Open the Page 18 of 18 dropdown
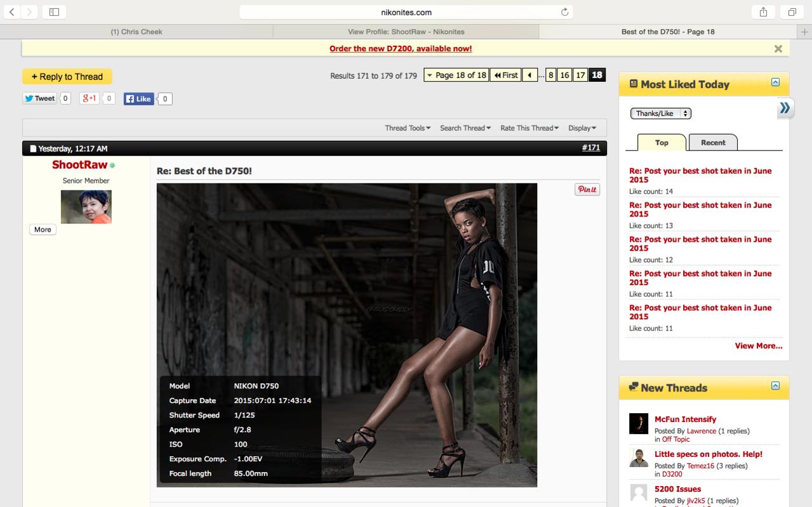812x507 pixels. tap(456, 76)
